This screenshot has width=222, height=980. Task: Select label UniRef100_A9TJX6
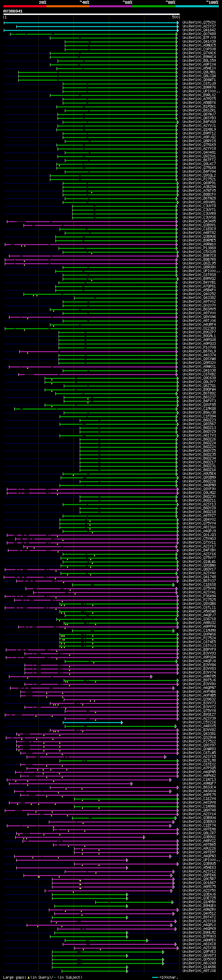199,971
